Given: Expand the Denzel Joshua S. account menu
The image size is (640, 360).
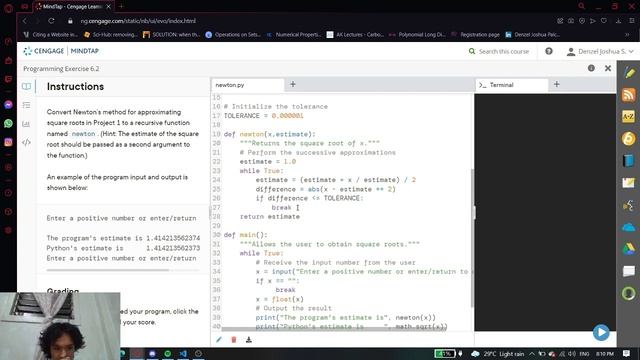Looking at the screenshot, I should 600,51.
